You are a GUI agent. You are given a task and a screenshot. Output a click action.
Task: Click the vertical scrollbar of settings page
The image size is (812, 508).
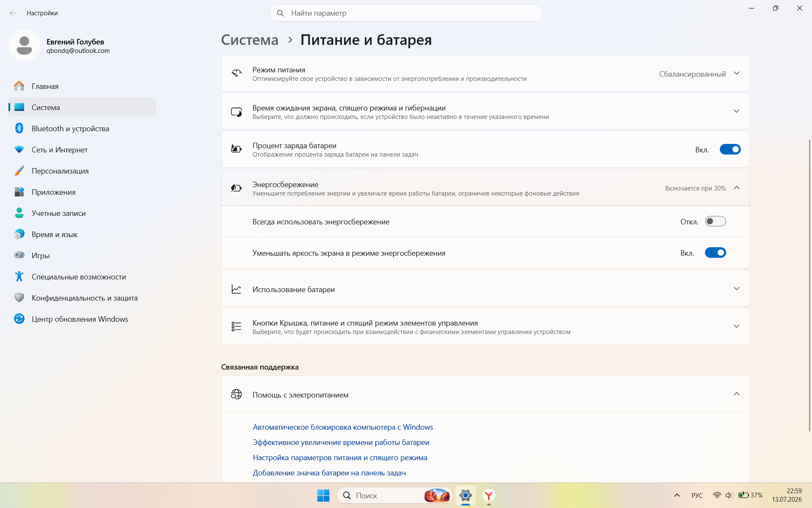pyautogui.click(x=809, y=285)
